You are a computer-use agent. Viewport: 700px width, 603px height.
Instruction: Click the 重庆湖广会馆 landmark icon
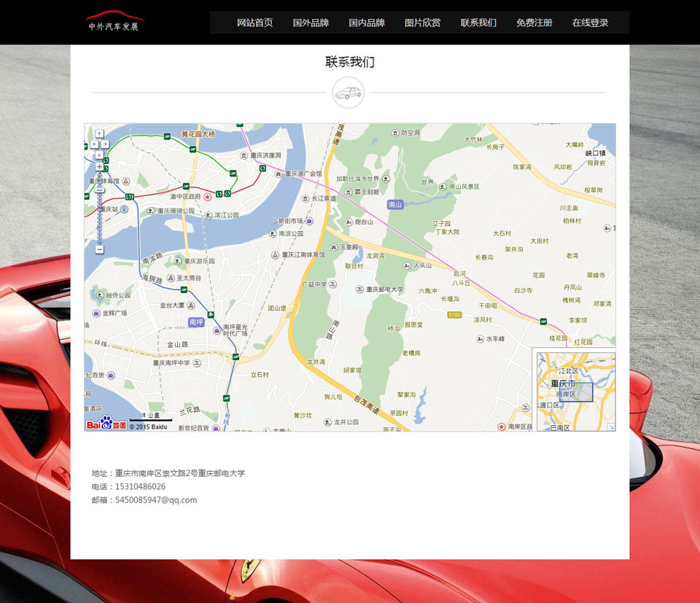click(x=279, y=174)
